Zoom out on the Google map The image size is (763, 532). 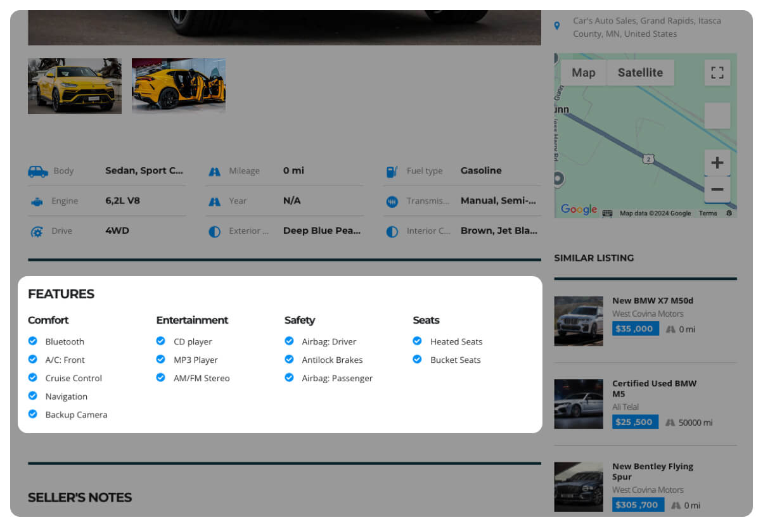click(717, 189)
